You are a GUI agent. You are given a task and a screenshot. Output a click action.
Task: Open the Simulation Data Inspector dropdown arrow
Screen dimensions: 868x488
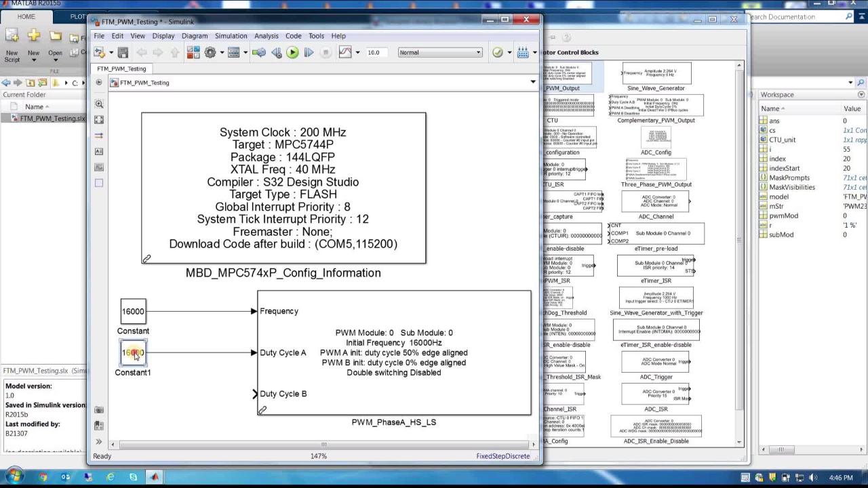click(x=357, y=52)
